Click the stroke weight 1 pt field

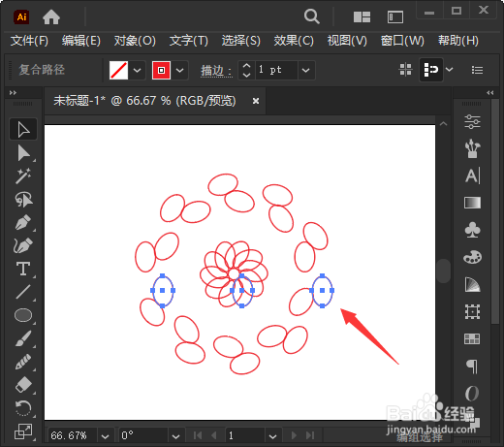276,70
